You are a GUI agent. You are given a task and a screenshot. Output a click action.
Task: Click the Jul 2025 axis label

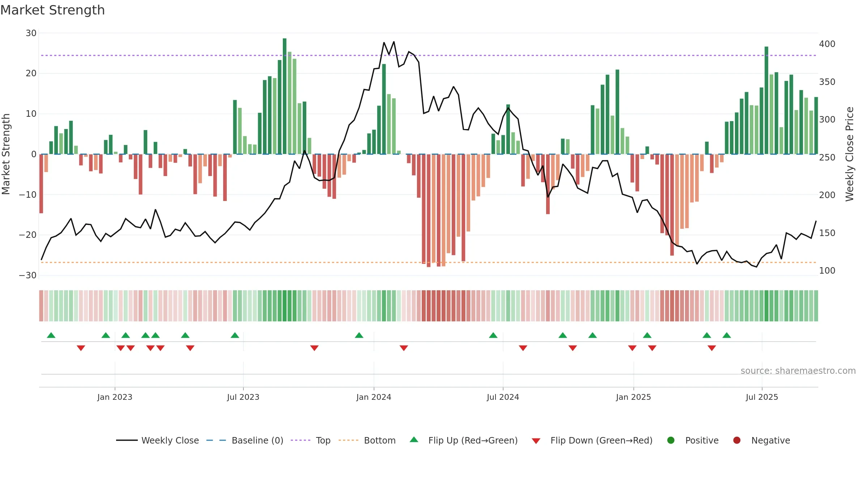[x=762, y=397]
